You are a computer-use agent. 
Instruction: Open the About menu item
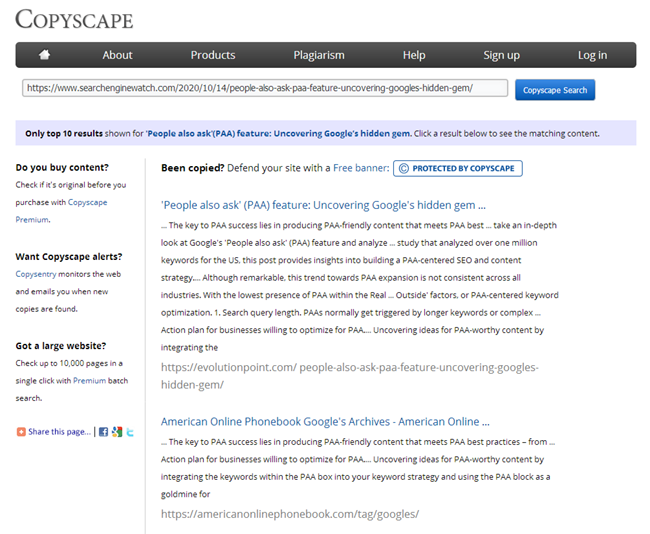[x=117, y=55]
